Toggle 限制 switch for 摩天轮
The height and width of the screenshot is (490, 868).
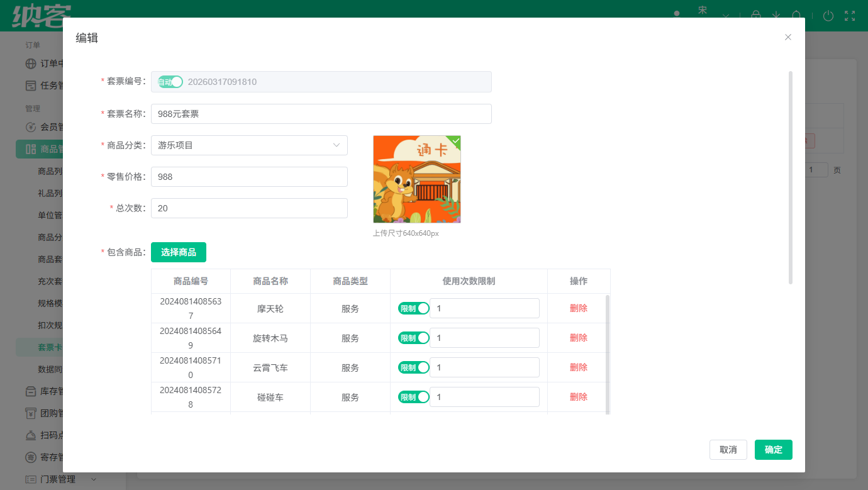[414, 308]
